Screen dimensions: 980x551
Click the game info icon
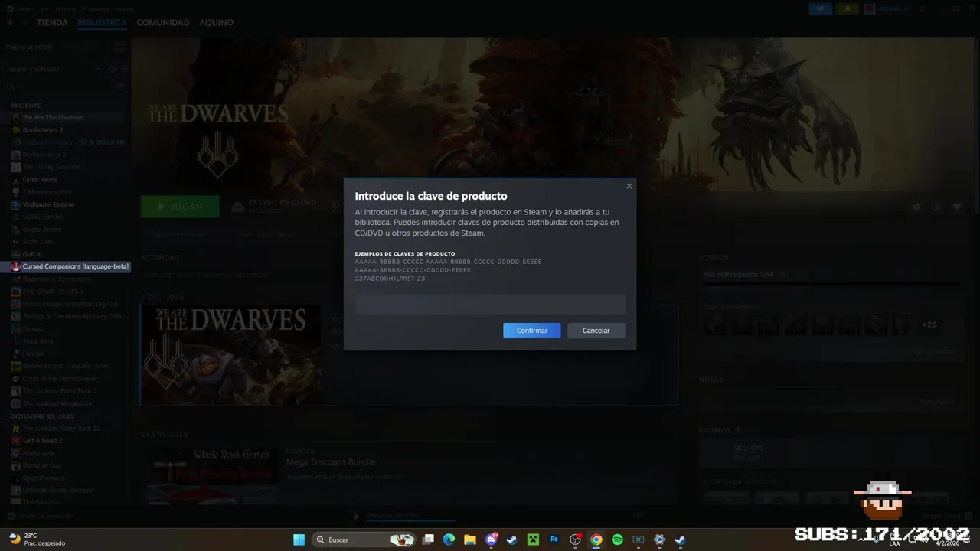pyautogui.click(x=936, y=207)
